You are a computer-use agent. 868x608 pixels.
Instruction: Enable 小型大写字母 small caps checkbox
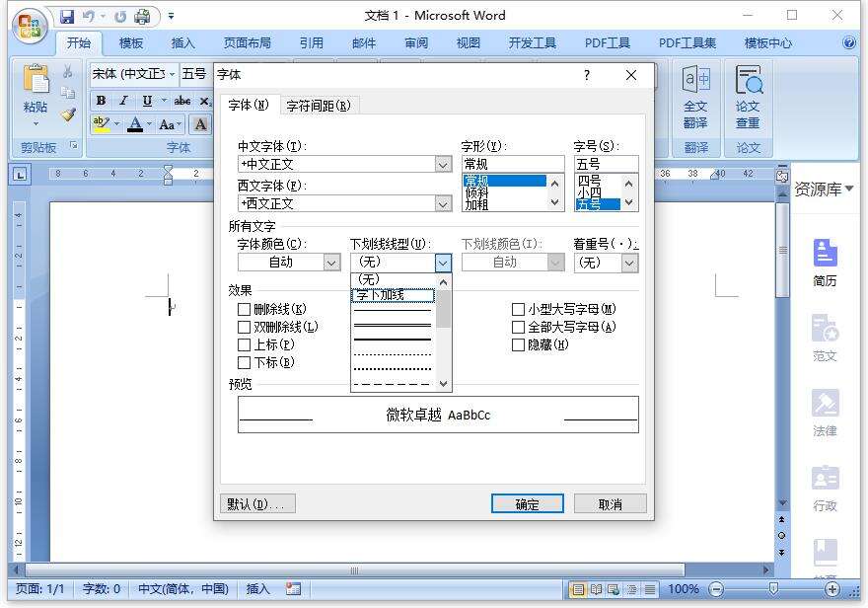coord(518,309)
